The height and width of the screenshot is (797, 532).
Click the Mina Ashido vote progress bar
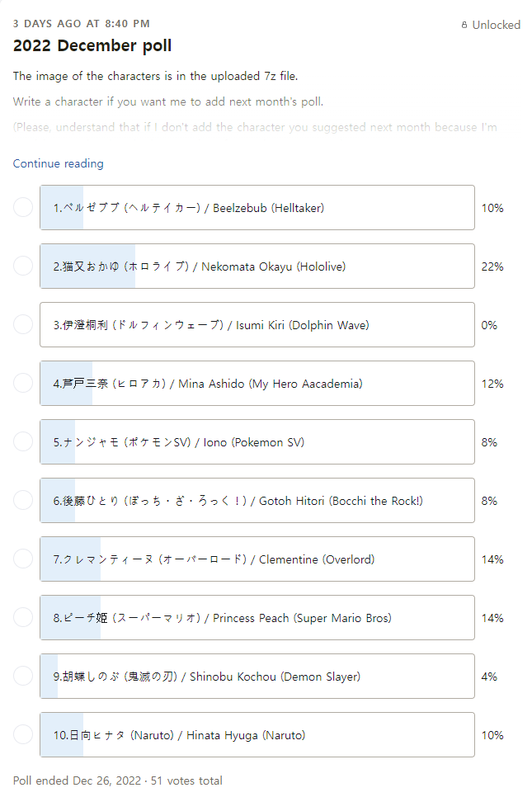tap(257, 383)
